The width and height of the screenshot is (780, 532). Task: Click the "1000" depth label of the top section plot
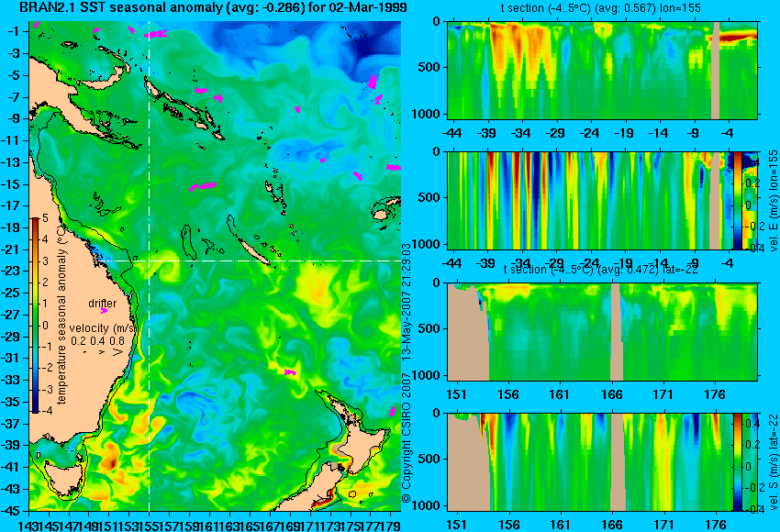427,115
